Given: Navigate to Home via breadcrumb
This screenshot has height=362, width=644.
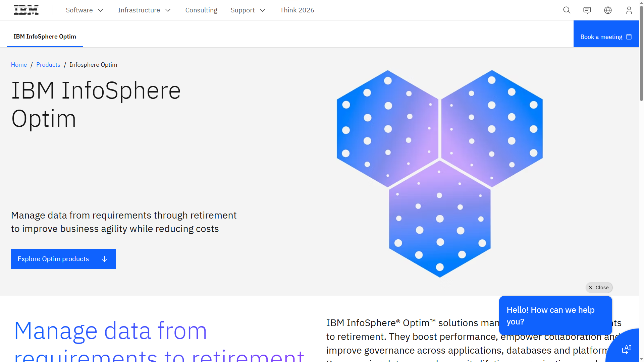Looking at the screenshot, I should click(x=19, y=64).
